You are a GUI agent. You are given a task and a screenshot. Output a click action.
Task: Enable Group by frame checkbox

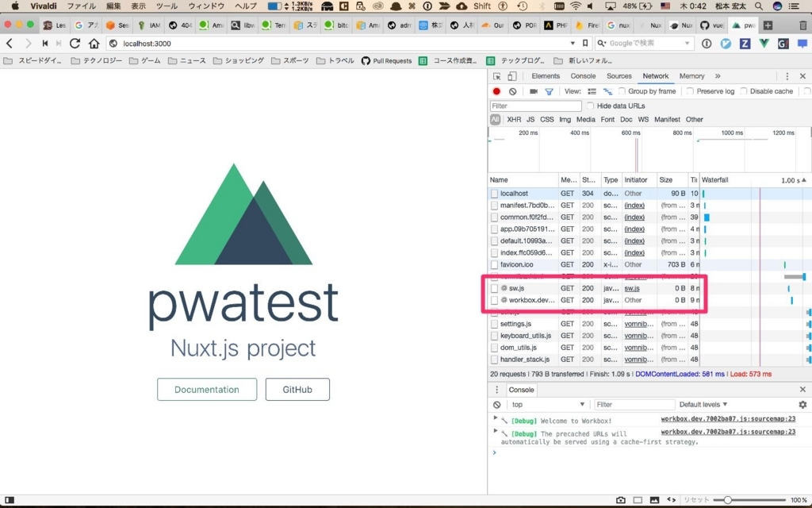622,91
